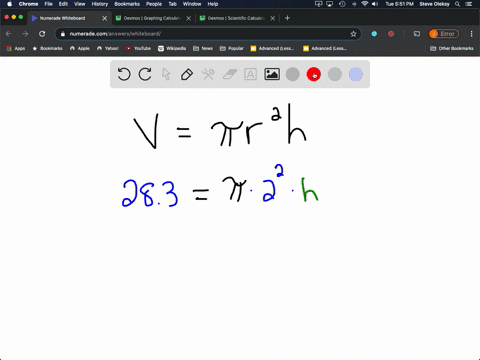This screenshot has height=360, width=480.
Task: Open the Bookmarks menu
Action: (127, 4)
